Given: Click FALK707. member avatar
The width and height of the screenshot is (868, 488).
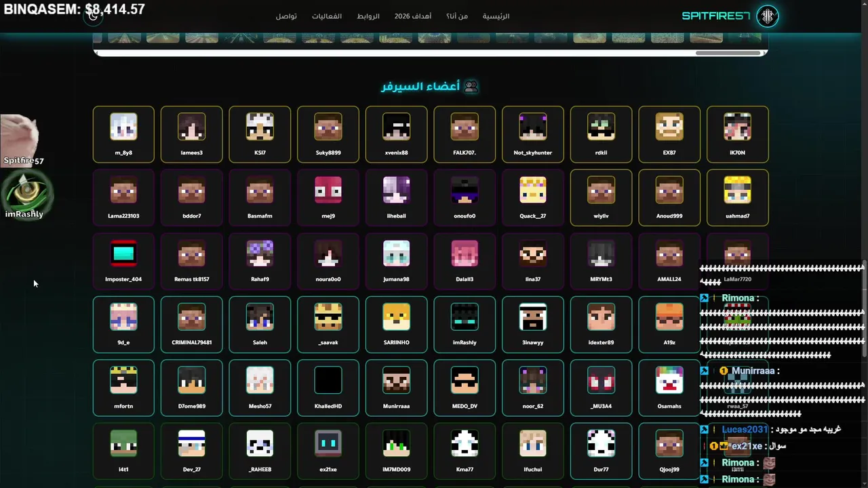Looking at the screenshot, I should [465, 127].
